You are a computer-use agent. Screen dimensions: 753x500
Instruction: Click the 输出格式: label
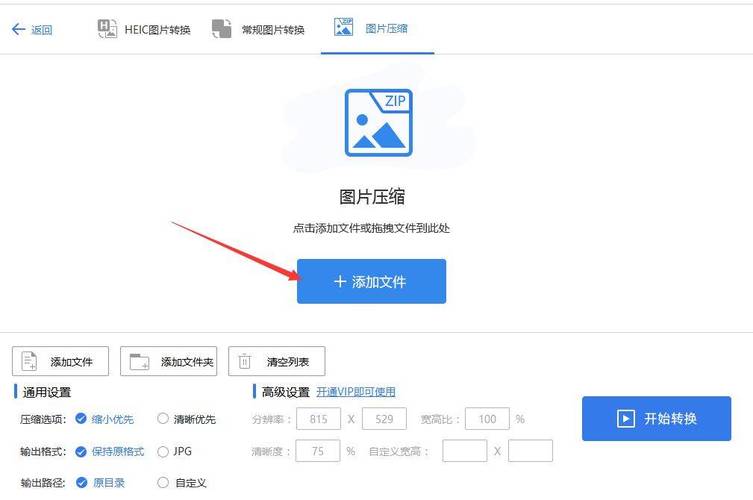43,451
